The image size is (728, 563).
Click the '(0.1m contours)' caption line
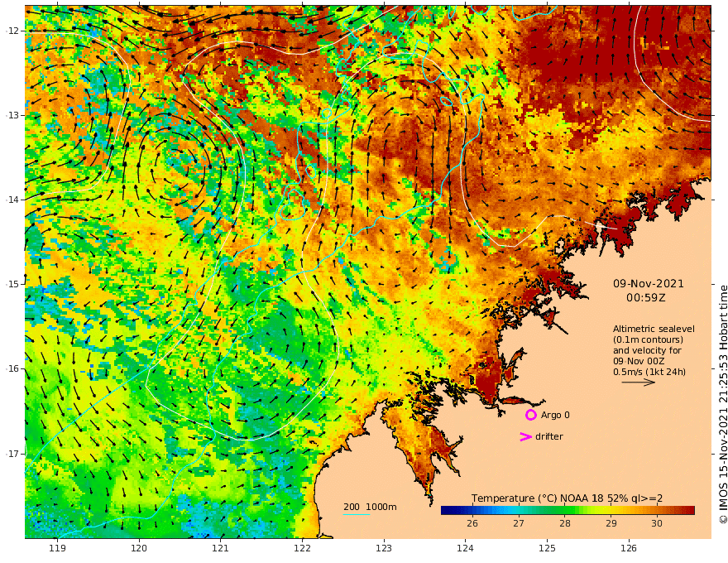pyautogui.click(x=648, y=339)
